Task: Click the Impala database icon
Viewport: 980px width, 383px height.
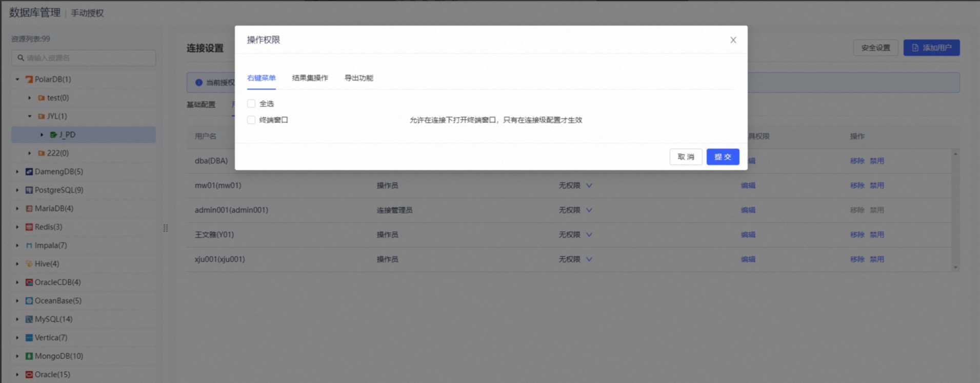Action: [x=29, y=246]
